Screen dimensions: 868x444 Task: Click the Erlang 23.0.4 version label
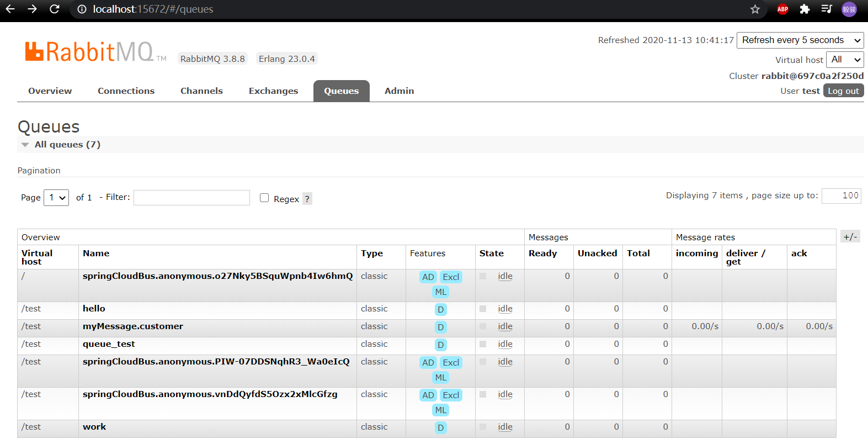click(x=287, y=59)
